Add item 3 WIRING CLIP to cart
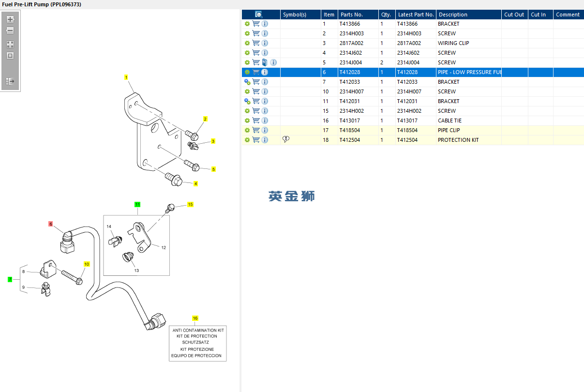Image resolution: width=584 pixels, height=392 pixels. (x=256, y=43)
